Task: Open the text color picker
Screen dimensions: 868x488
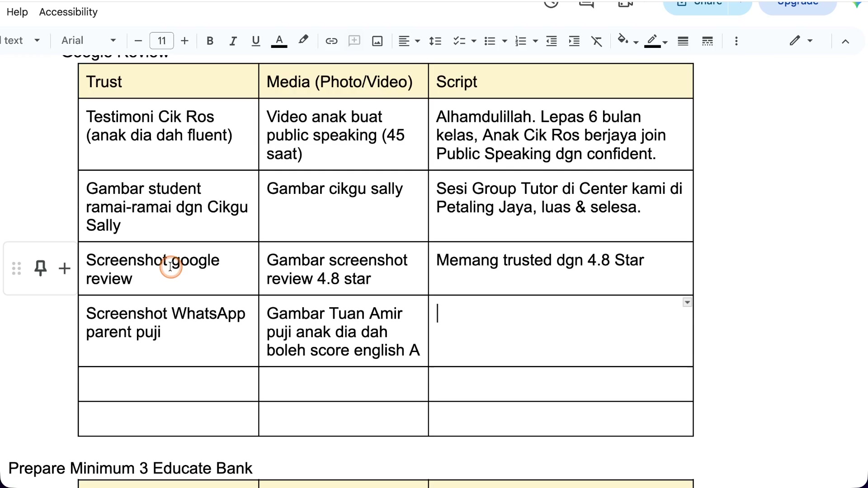Action: point(279,41)
